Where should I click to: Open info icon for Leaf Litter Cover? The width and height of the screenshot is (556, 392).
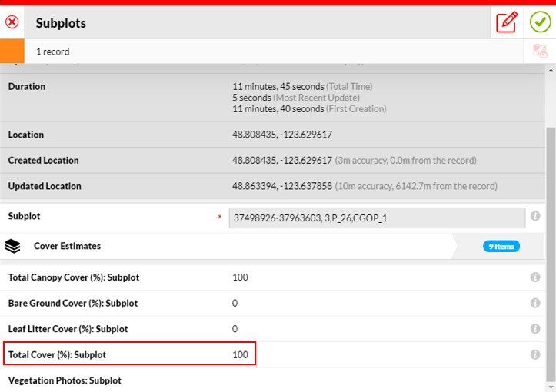click(535, 329)
